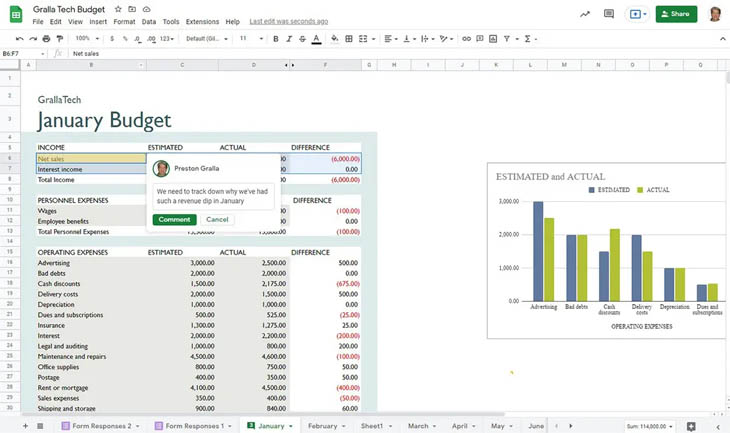
Task: Activate the Paint format tool
Action: click(60, 39)
